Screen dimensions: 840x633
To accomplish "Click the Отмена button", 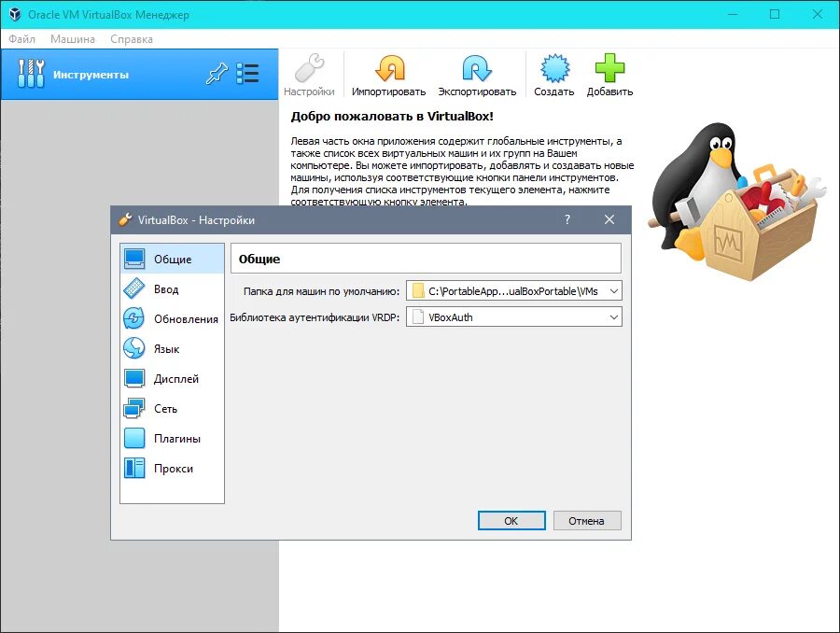I will pyautogui.click(x=587, y=520).
